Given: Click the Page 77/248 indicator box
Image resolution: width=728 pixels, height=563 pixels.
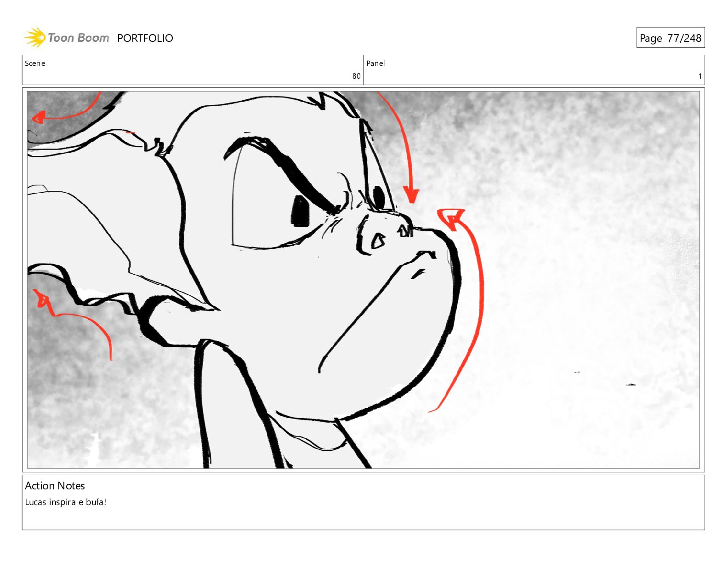Looking at the screenshot, I should pyautogui.click(x=670, y=38).
